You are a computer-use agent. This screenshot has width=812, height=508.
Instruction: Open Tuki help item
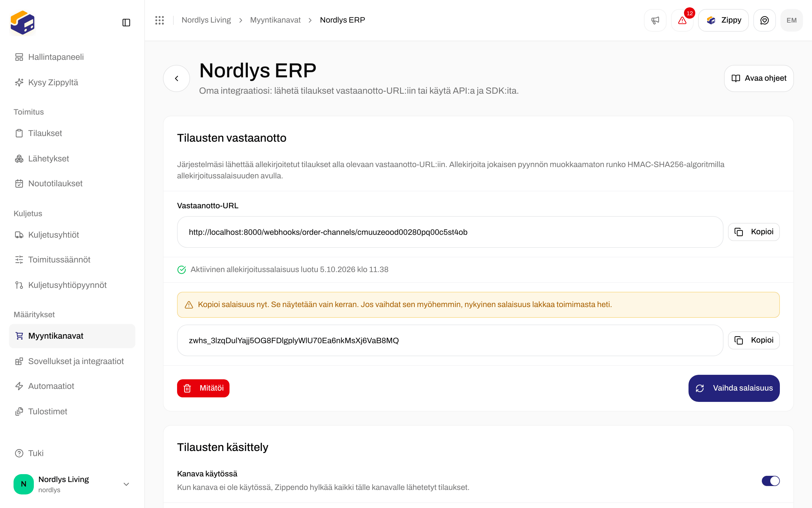click(72, 453)
